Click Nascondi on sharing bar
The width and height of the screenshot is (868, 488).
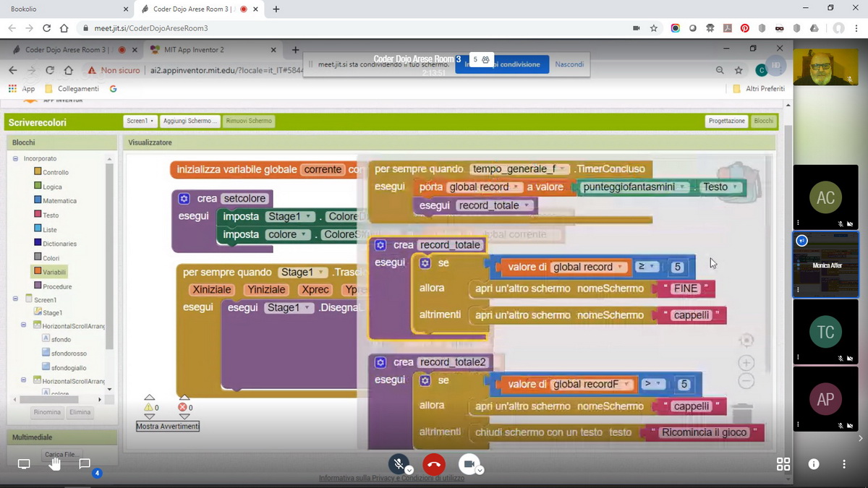(569, 64)
